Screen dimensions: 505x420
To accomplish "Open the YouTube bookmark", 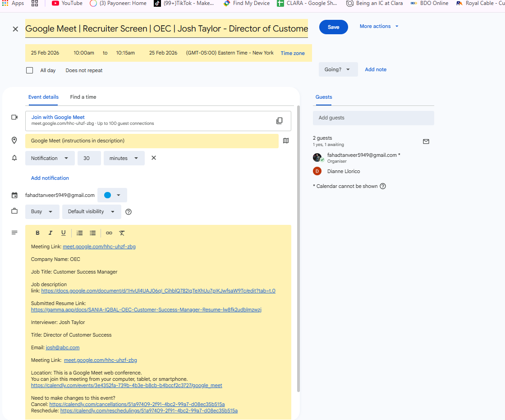I will [x=67, y=3].
